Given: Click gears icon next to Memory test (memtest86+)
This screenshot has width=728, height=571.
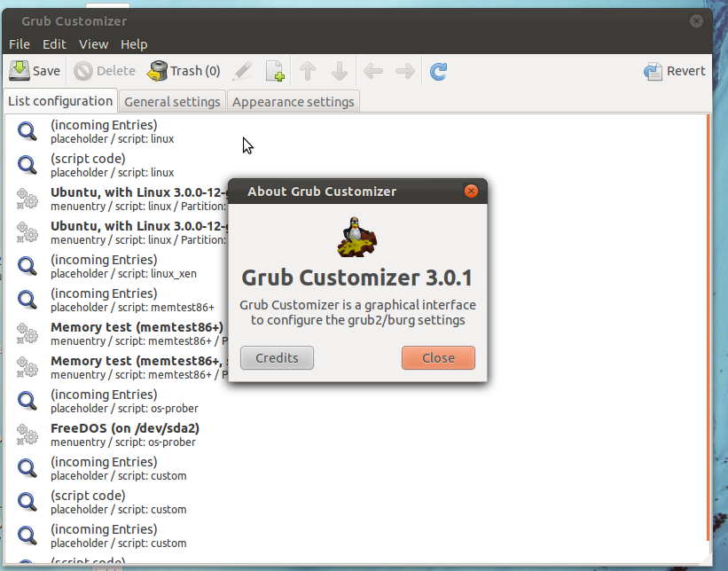Looking at the screenshot, I should pyautogui.click(x=27, y=333).
